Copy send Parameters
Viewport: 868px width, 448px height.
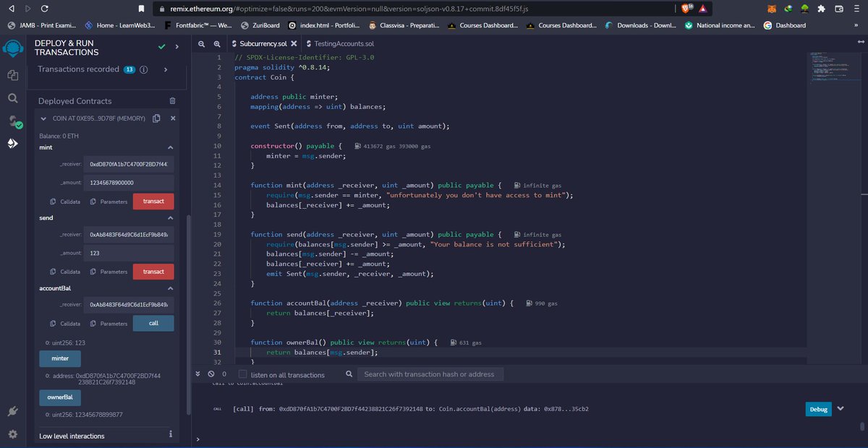(109, 272)
